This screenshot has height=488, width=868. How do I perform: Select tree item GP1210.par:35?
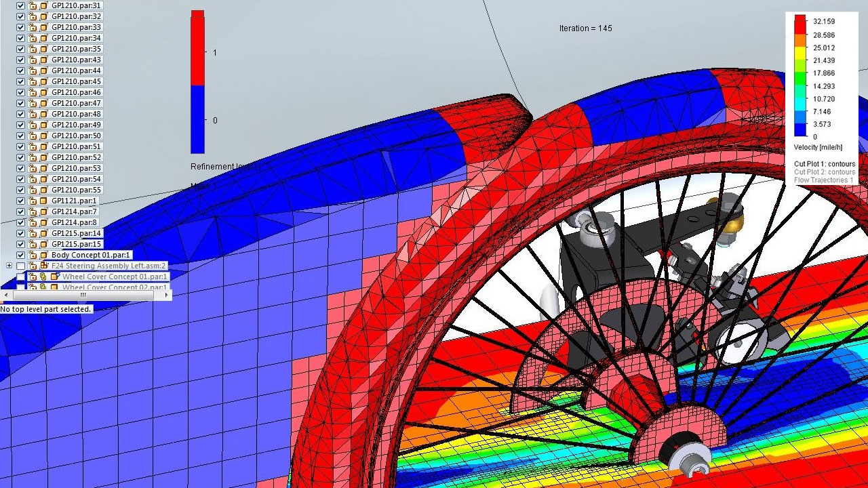76,49
